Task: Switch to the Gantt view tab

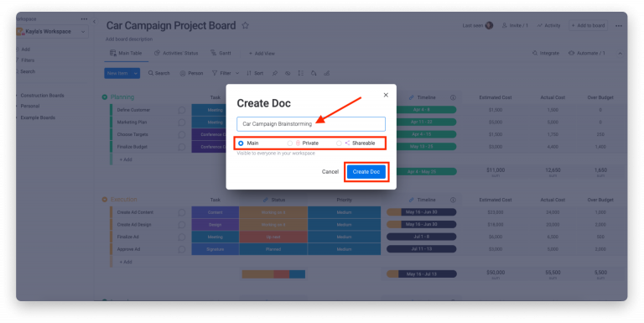Action: tap(221, 53)
